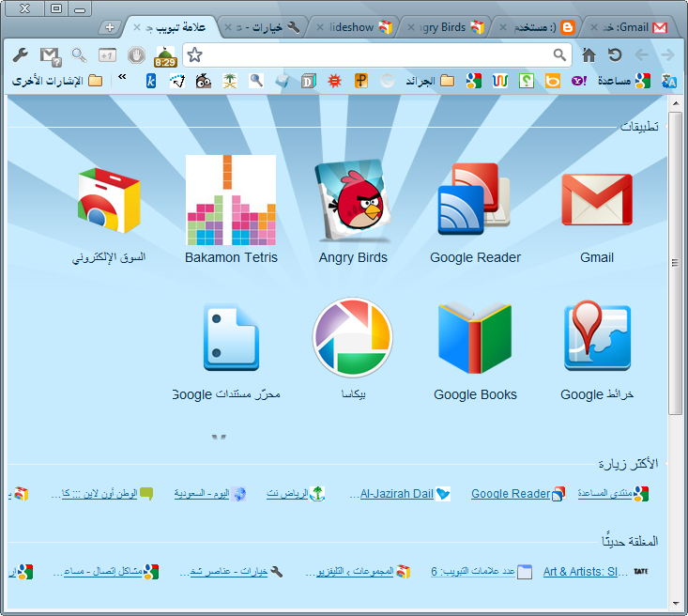This screenshot has width=688, height=616.
Task: Click the search icon in address bar
Action: (559, 54)
